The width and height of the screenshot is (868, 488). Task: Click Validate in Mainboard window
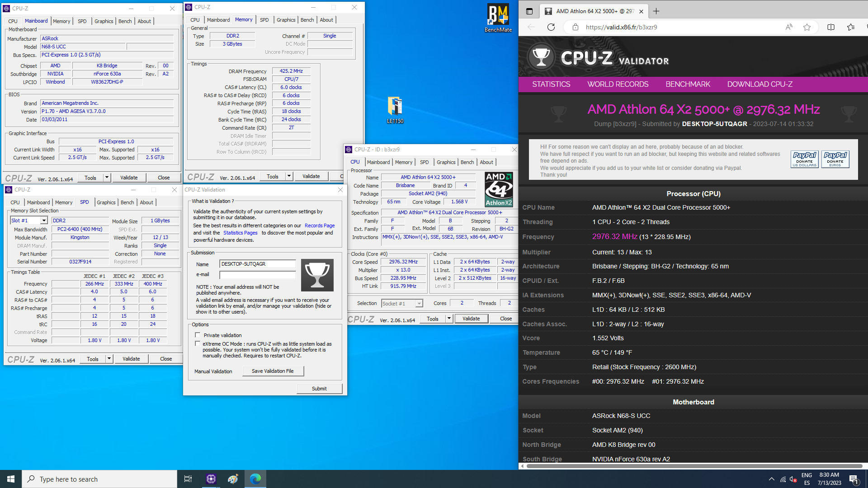(129, 178)
